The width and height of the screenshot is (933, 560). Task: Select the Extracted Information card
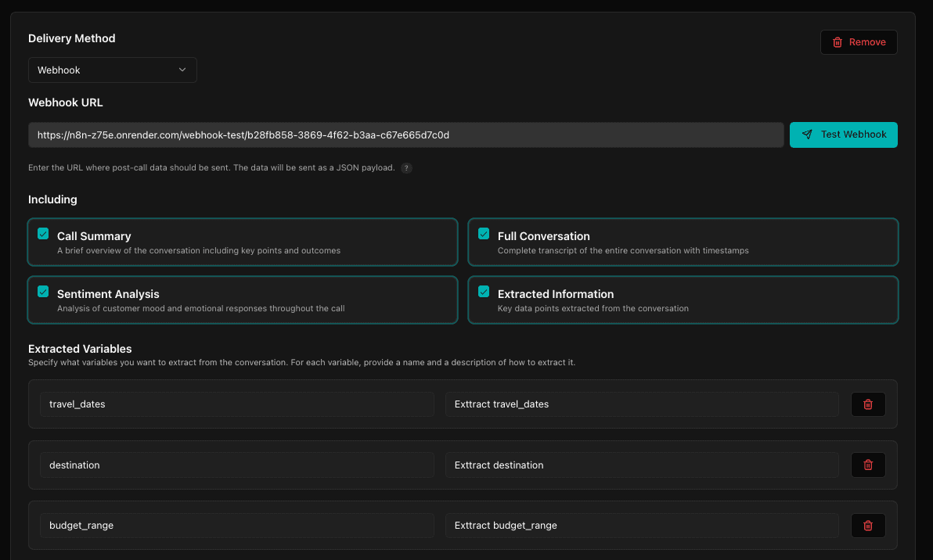pyautogui.click(x=683, y=300)
